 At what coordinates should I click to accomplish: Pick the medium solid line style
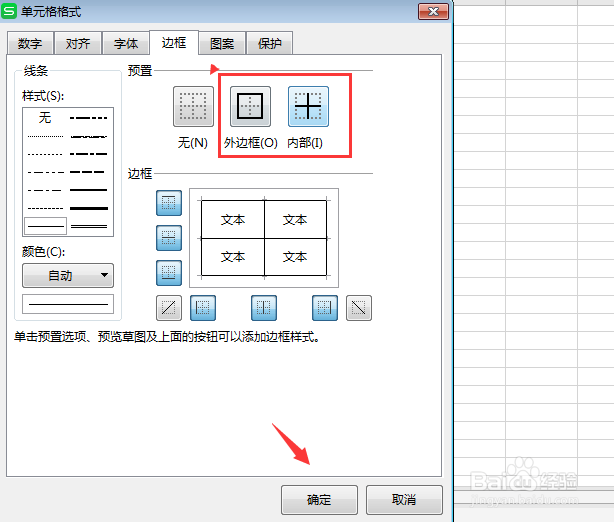(x=88, y=190)
